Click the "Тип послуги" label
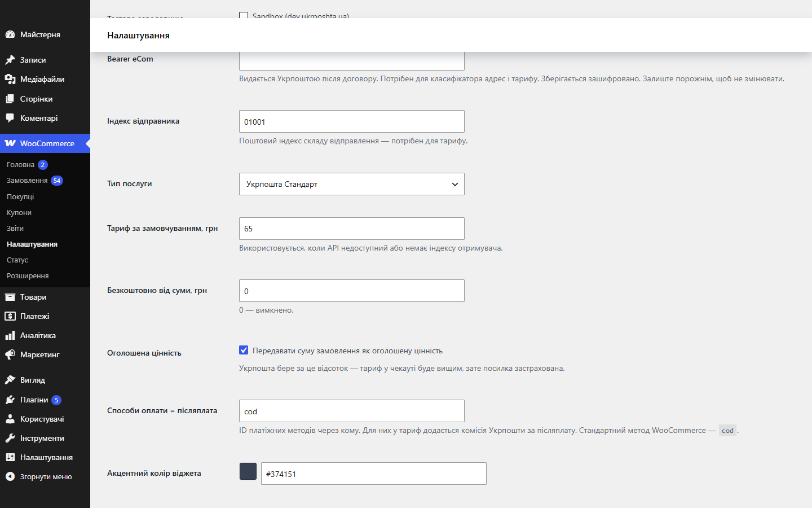Viewport: 812px width, 508px height. coord(130,183)
